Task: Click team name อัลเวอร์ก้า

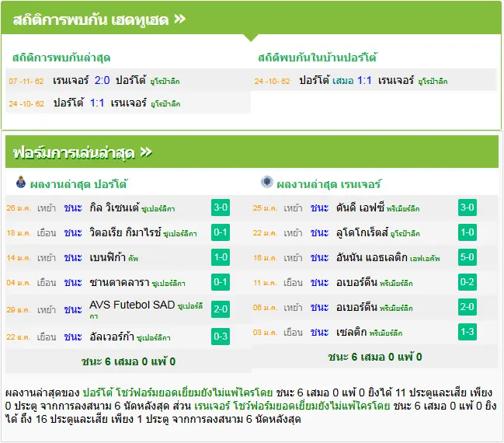Action: pos(112,337)
